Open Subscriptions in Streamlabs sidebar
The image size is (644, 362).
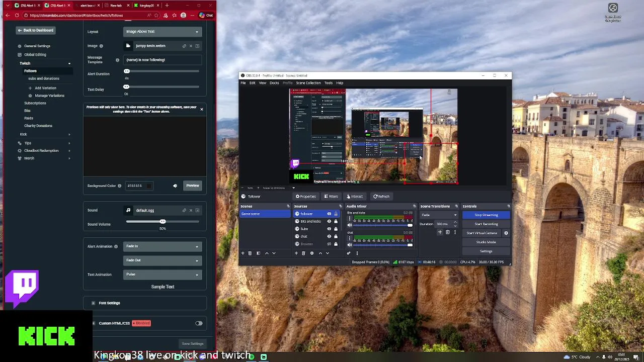(x=35, y=103)
